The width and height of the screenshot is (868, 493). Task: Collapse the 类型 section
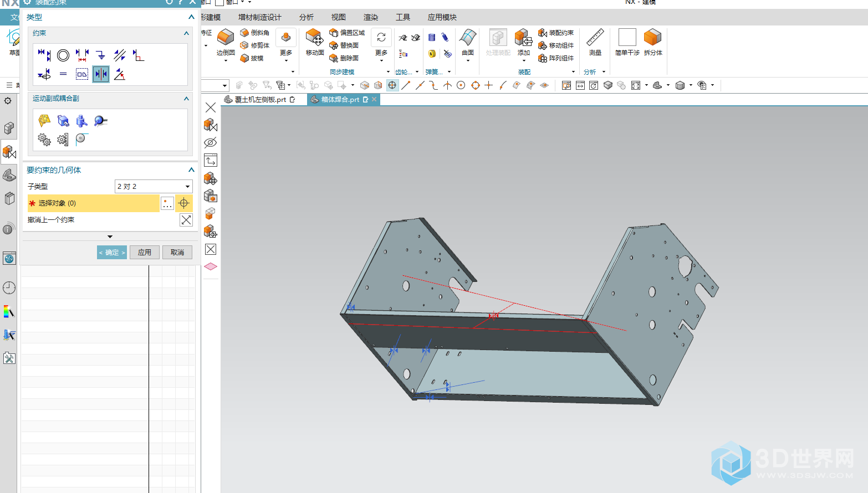tap(191, 17)
